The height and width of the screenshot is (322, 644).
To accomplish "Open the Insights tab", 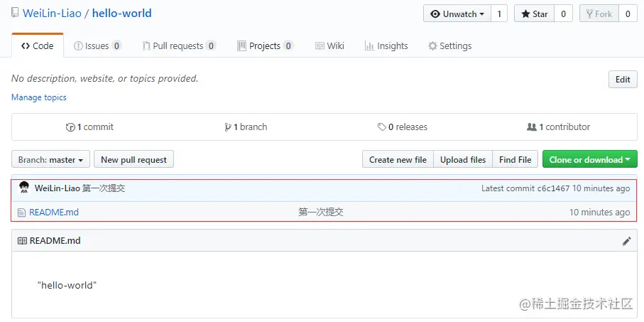I will tap(386, 45).
